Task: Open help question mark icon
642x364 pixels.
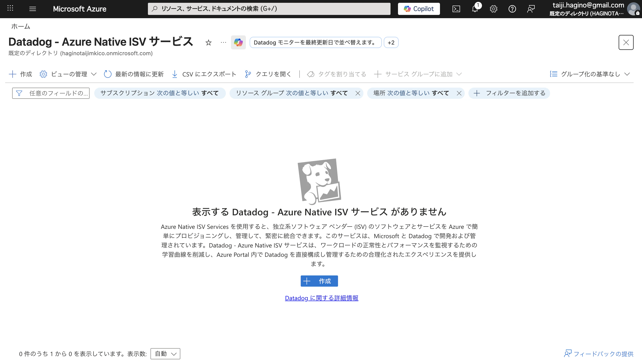Action: click(512, 9)
